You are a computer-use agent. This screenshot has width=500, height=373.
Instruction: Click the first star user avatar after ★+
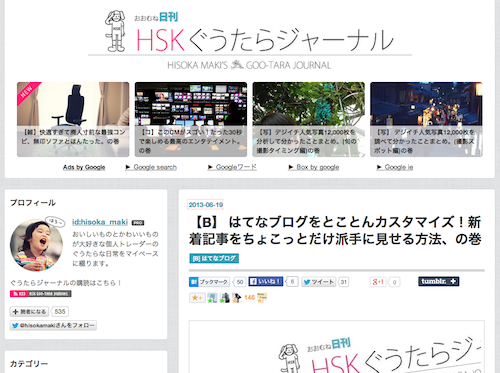pos(212,298)
